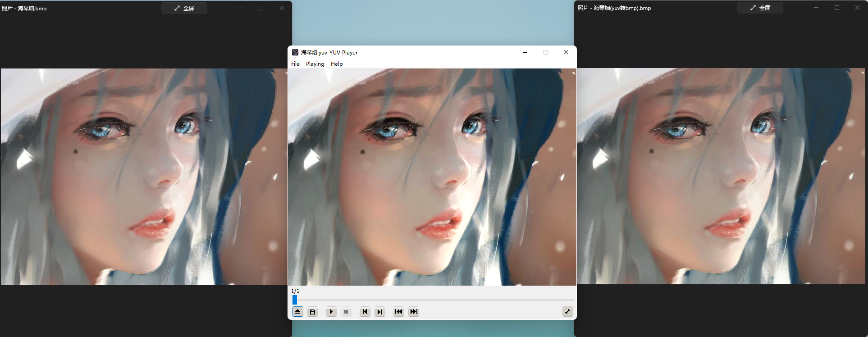The image size is (868, 337).
Task: Minimize the 海琴烟.bmp Photos window
Action: pyautogui.click(x=240, y=8)
